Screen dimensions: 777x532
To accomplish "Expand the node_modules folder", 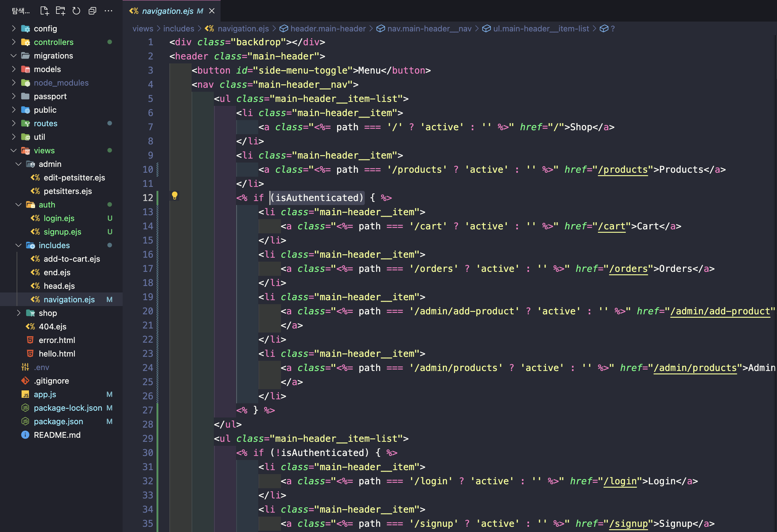I will tap(14, 83).
